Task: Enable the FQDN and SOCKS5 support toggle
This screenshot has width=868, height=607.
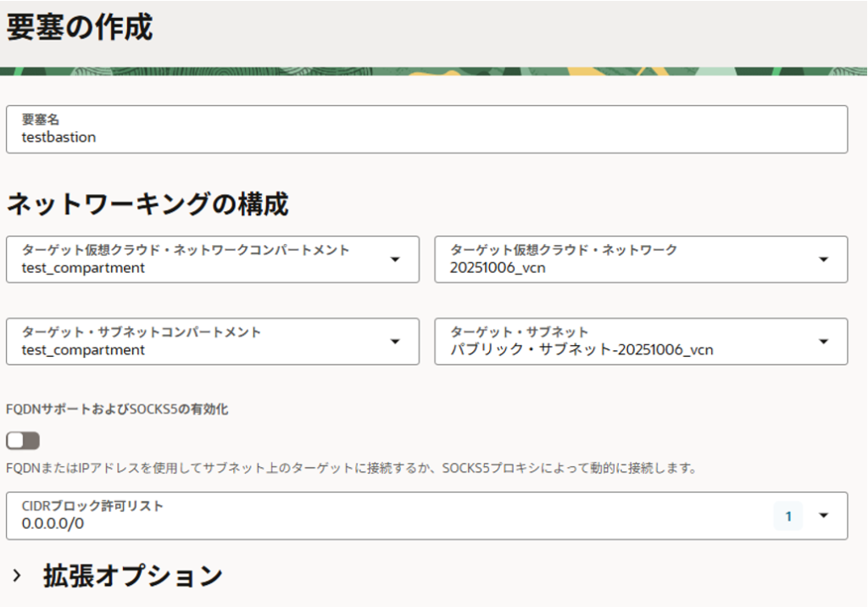Action: (23, 441)
